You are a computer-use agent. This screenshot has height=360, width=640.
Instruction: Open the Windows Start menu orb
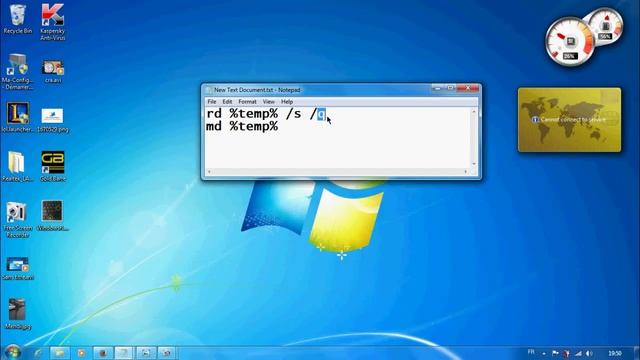point(13,352)
